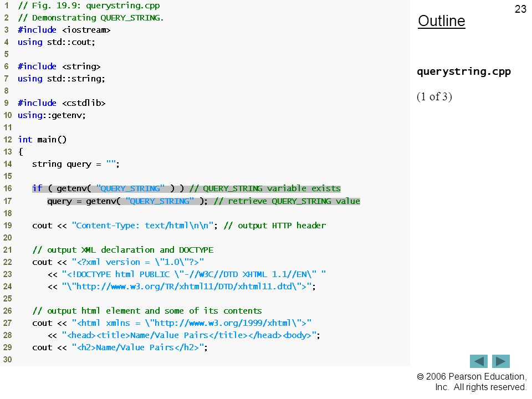The width and height of the screenshot is (532, 399).
Task: Click the "(1 of 3)" page indicator
Action: click(x=434, y=96)
